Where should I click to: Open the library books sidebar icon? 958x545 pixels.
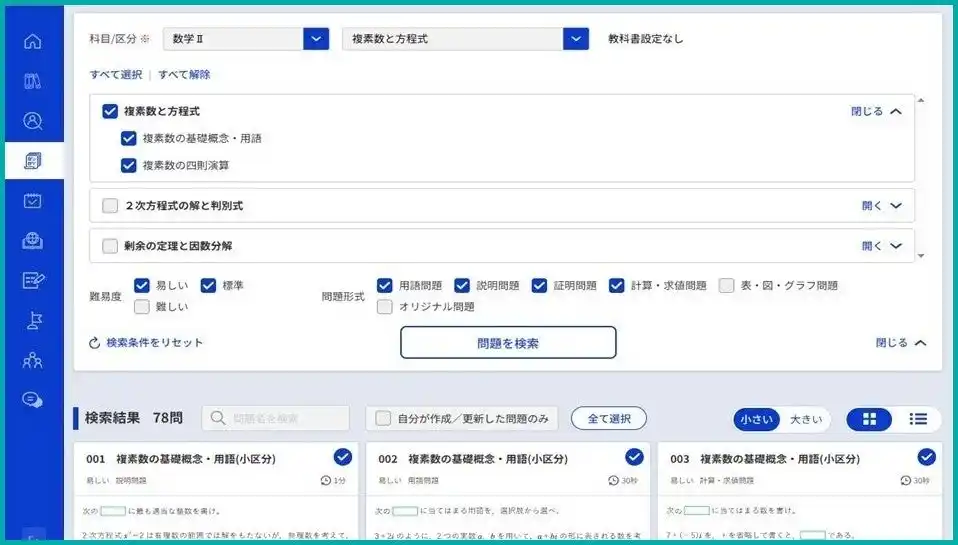32,81
